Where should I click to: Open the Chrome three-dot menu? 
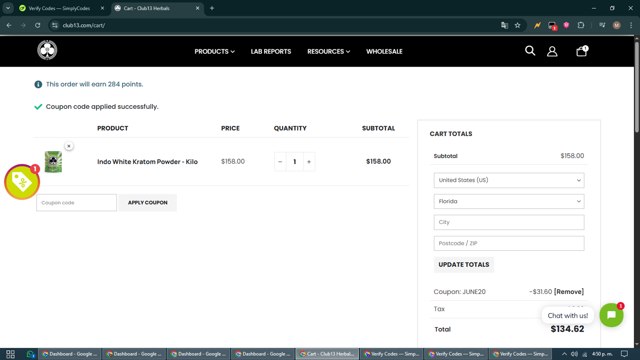631,25
